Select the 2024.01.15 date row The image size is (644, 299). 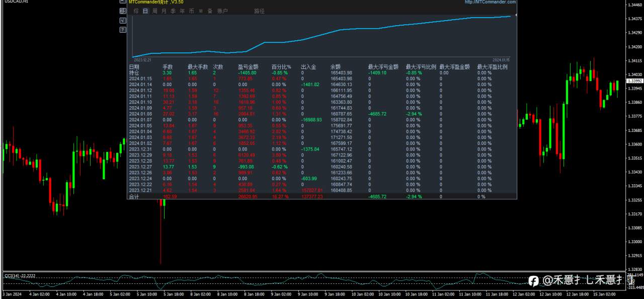(140, 79)
